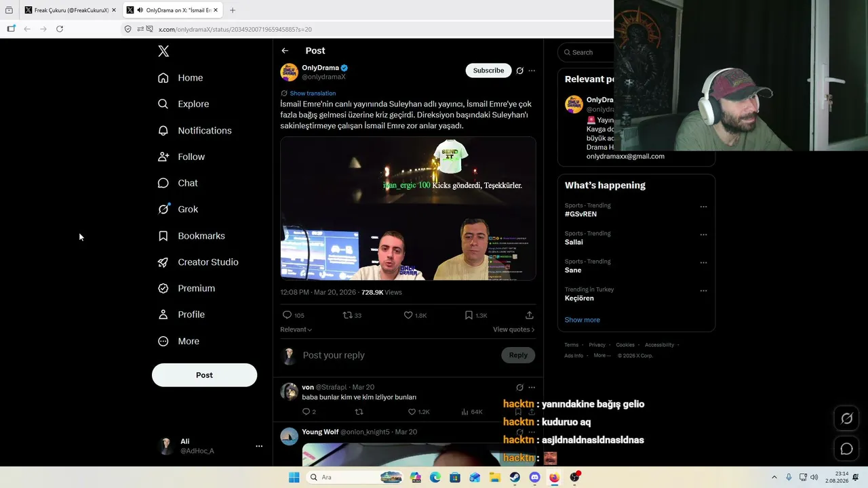Open more options on von's reply
Screen dimensions: 868x488
click(532, 388)
